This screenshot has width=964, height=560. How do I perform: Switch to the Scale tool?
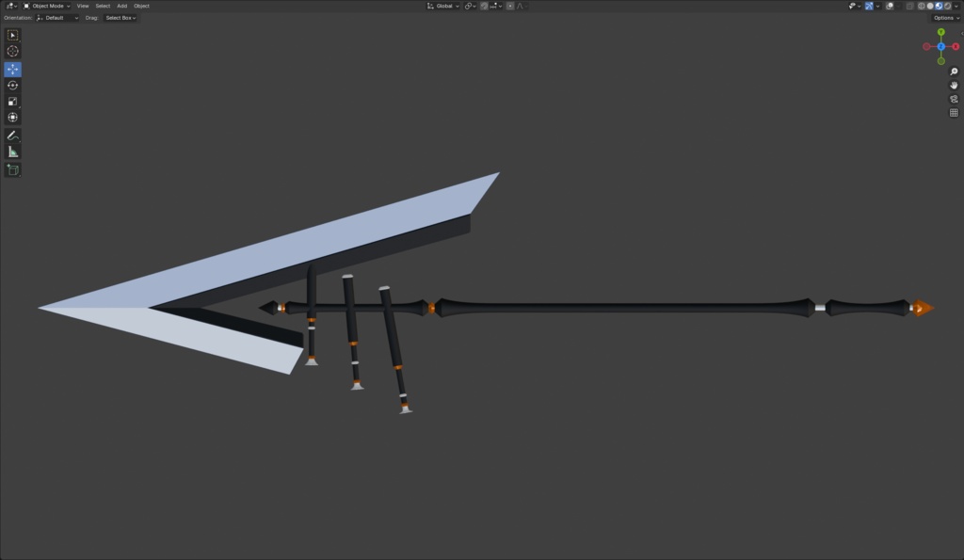[x=12, y=101]
